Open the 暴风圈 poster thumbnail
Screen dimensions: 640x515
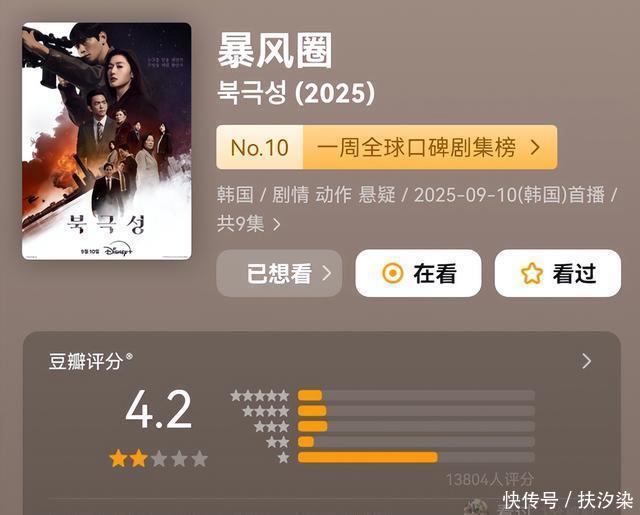click(x=107, y=141)
